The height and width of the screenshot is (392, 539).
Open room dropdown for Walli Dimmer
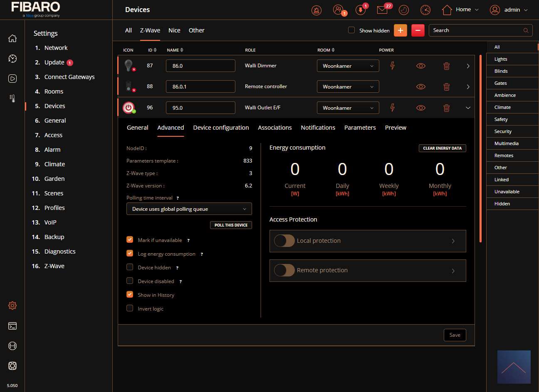(348, 66)
